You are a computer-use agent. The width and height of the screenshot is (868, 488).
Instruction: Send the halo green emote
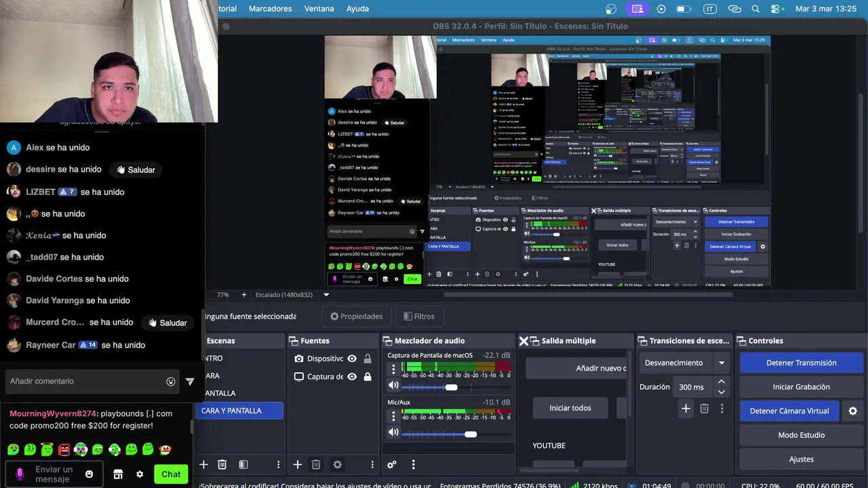47,449
